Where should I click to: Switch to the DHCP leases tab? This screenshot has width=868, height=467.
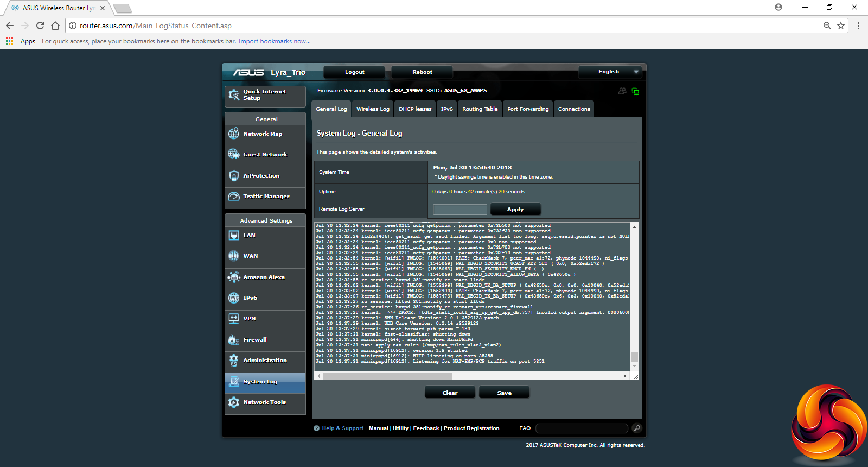point(415,109)
